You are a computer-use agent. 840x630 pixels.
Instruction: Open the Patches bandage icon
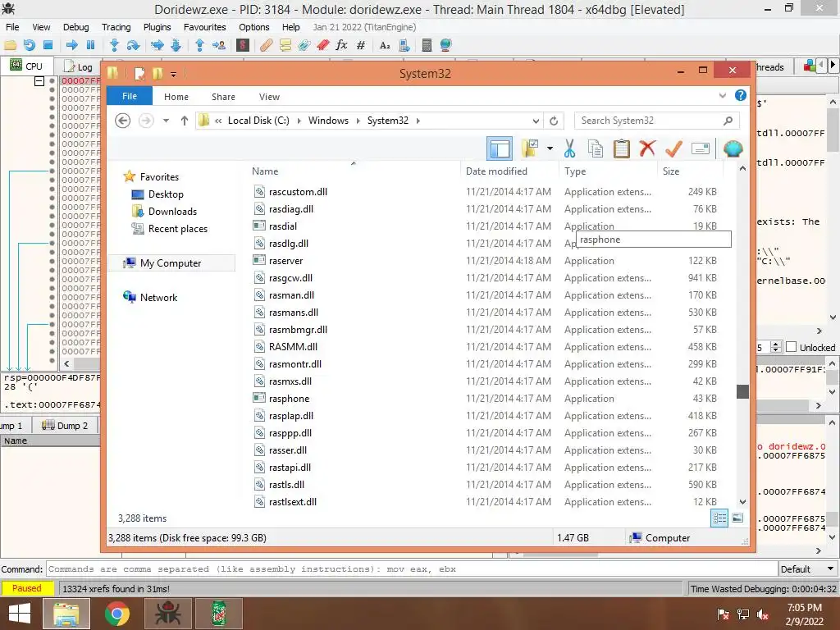point(267,45)
